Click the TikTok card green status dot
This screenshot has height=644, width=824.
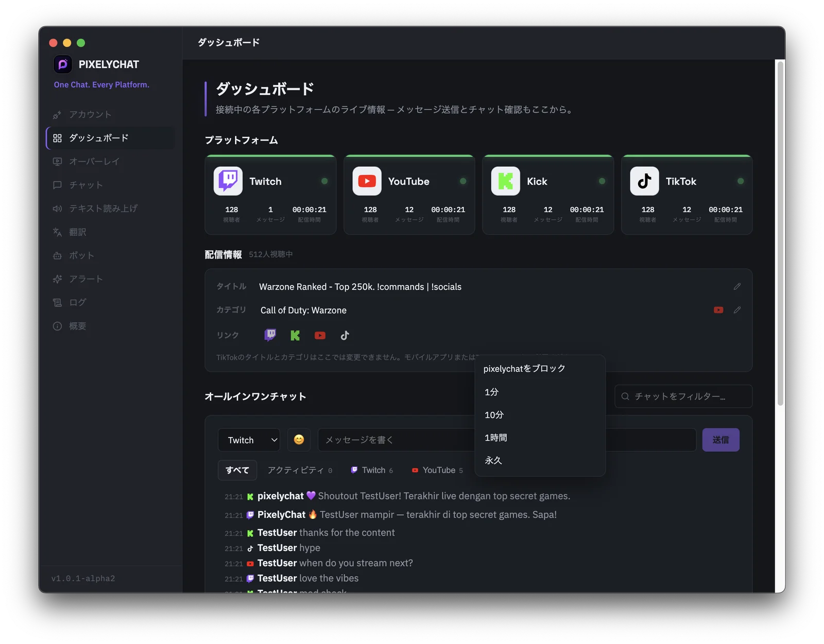tap(741, 181)
